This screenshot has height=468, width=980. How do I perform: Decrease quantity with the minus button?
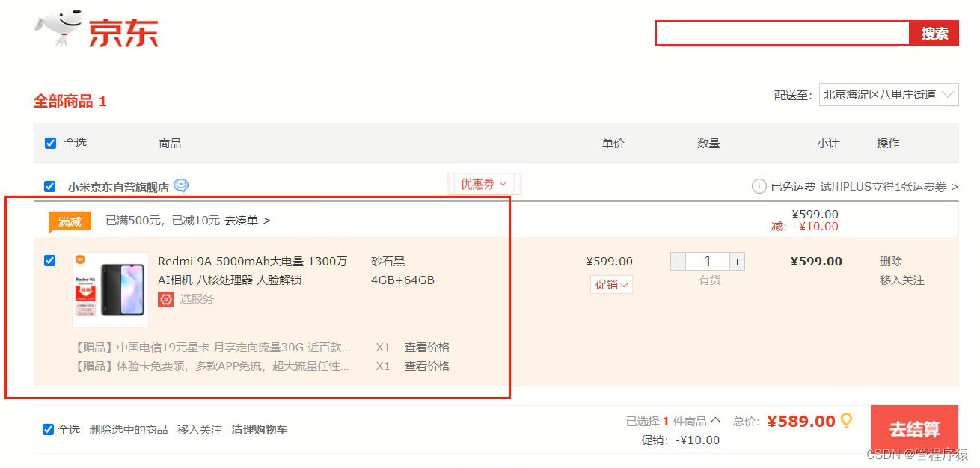coord(679,261)
